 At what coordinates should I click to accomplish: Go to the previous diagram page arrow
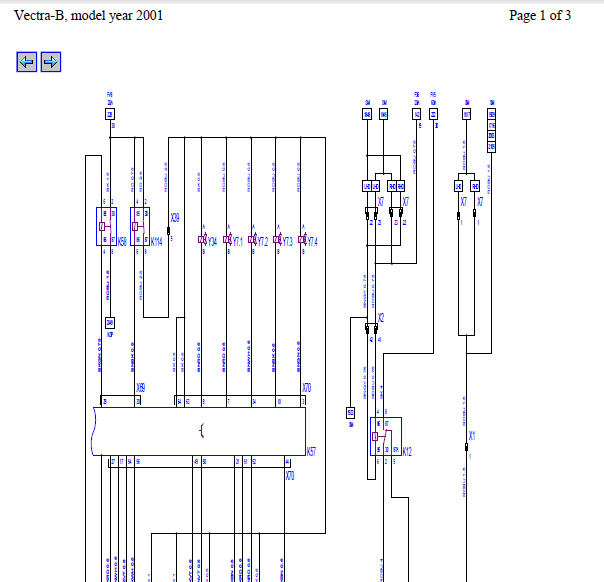27,62
